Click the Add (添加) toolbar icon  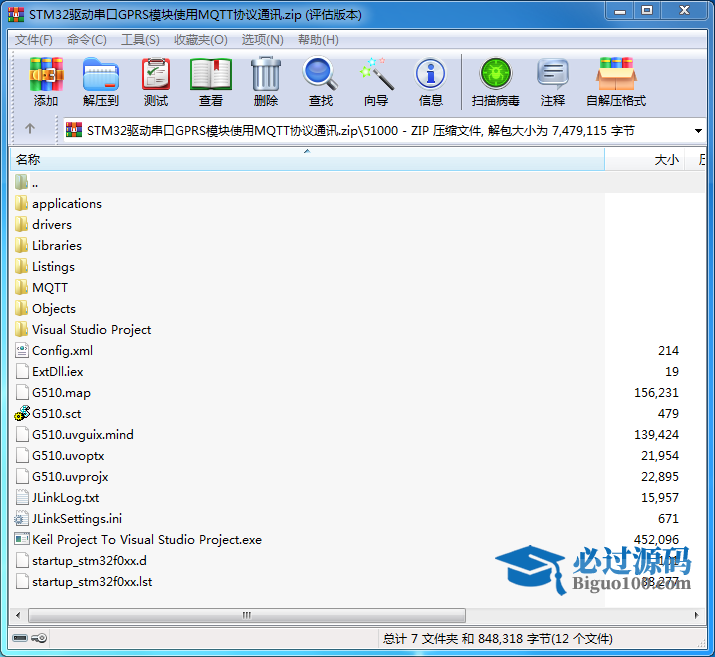tap(46, 74)
